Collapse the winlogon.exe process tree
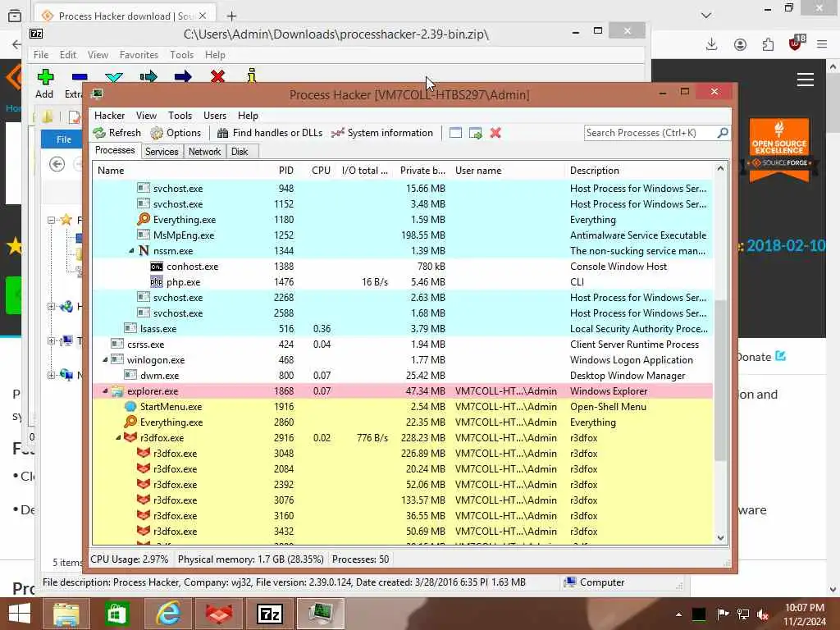The height and width of the screenshot is (630, 840). coord(106,360)
